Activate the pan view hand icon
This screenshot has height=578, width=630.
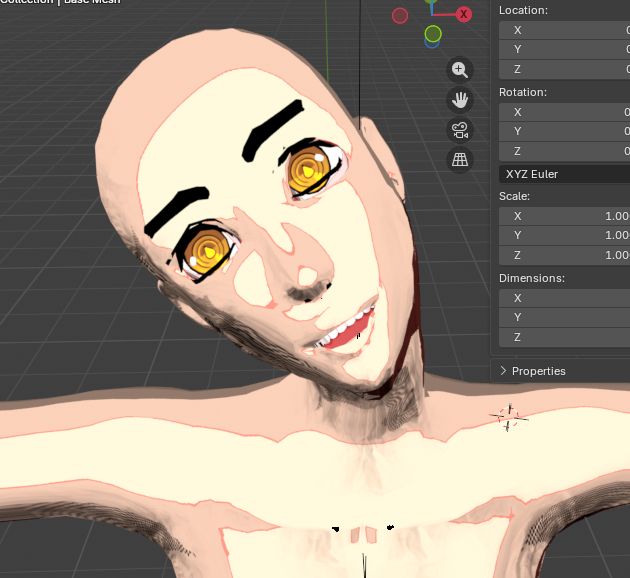(460, 100)
